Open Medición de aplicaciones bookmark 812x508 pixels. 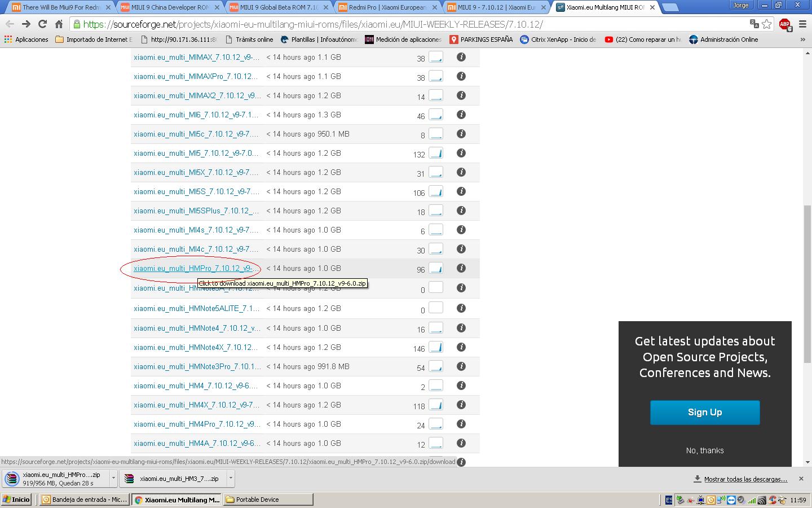coord(403,40)
